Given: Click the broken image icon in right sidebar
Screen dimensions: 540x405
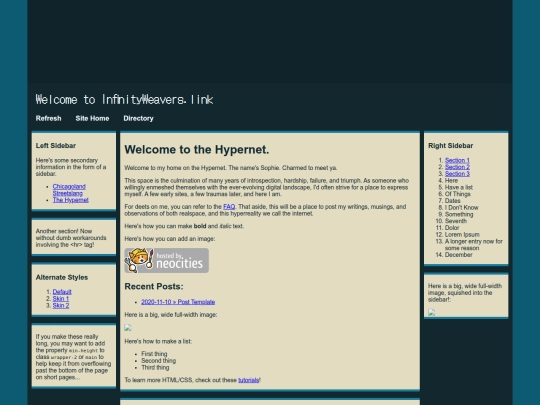Looking at the screenshot, I should click(x=432, y=312).
